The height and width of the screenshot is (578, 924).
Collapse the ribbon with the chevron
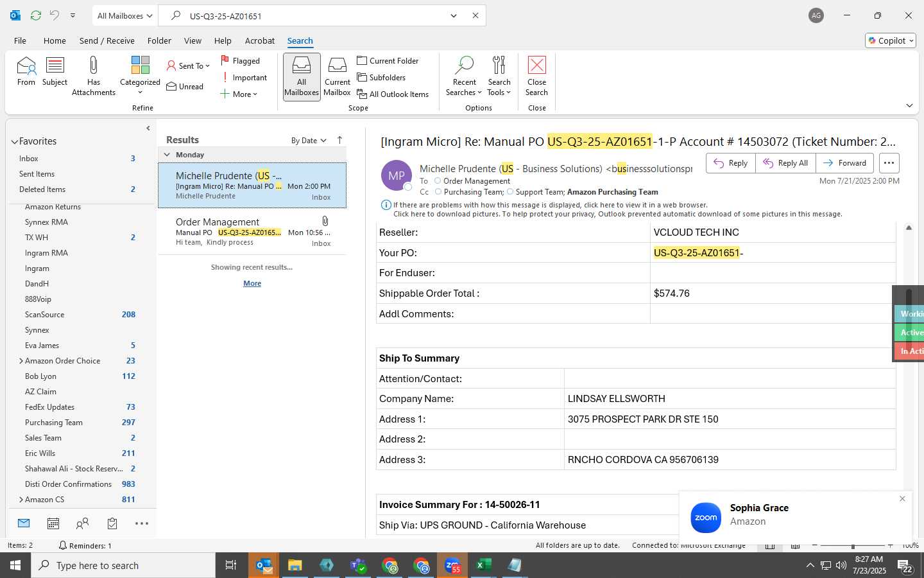pyautogui.click(x=909, y=105)
